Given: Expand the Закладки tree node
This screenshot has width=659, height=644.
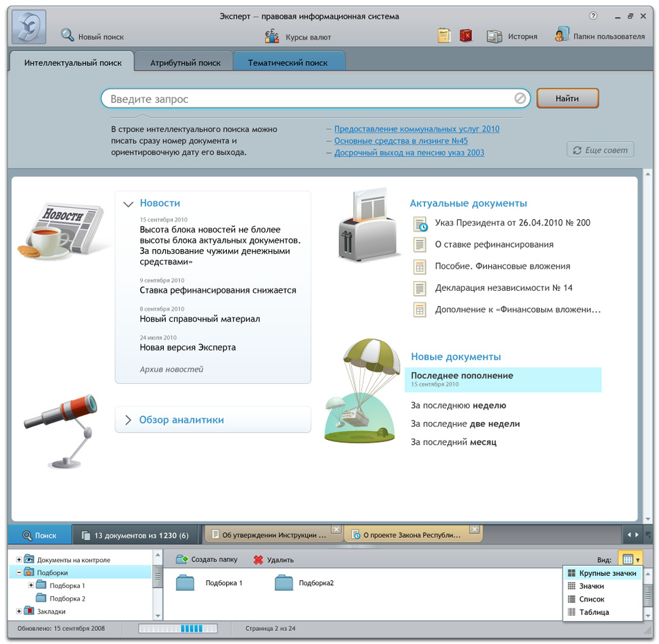Looking at the screenshot, I should pos(19,611).
